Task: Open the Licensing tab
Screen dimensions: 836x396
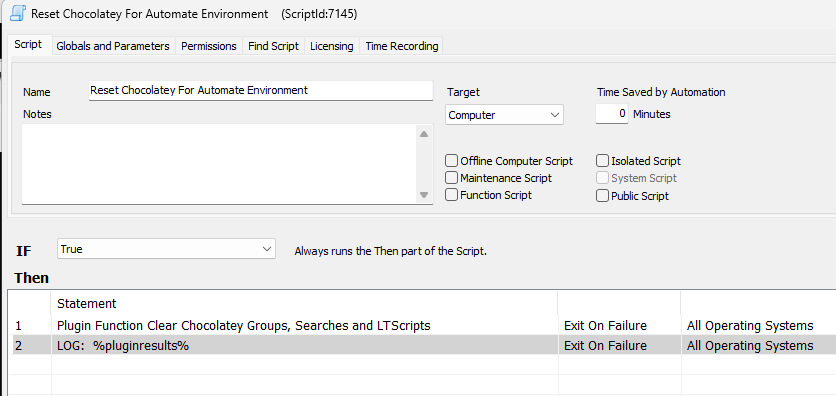Action: point(332,46)
